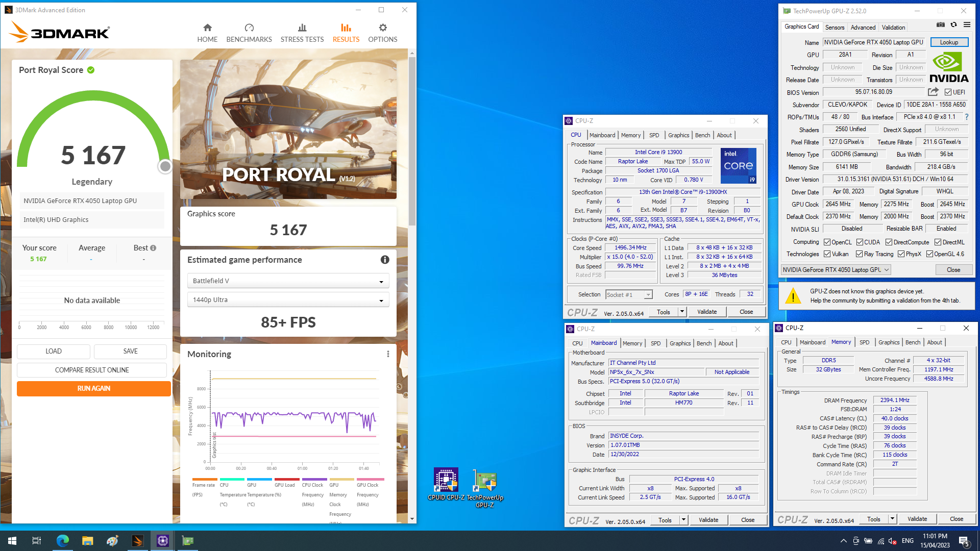Click the Port Royal score gauge handle
980x551 pixels.
[165, 166]
